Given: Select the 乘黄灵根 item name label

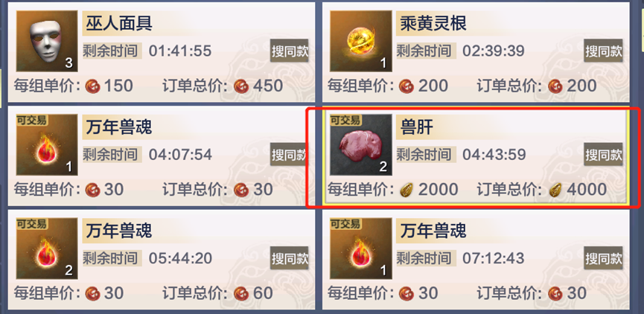Looking at the screenshot, I should tap(433, 25).
